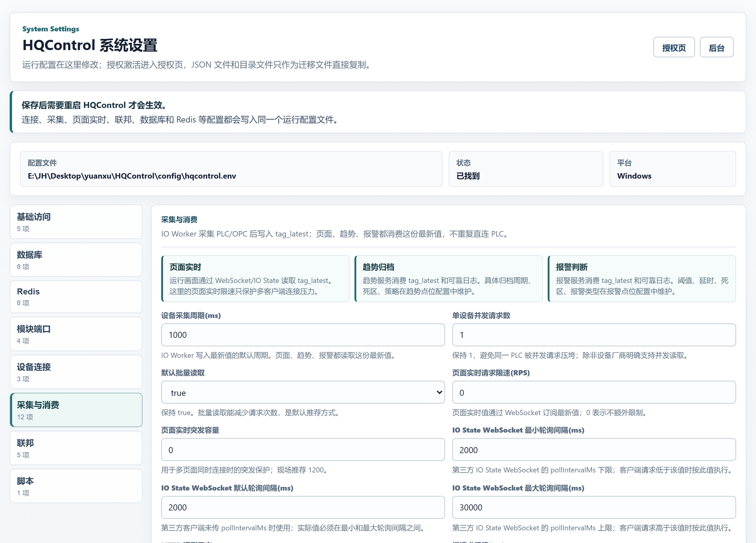The image size is (756, 543).
Task: Focus the 页面实时请求限速(RPS) input
Action: pos(594,392)
